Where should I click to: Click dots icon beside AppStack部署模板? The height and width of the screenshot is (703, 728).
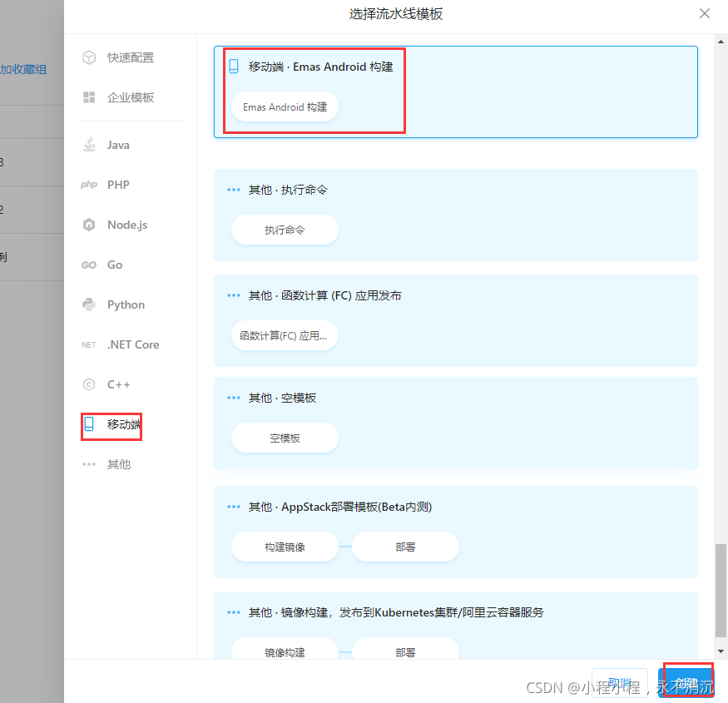pos(234,507)
